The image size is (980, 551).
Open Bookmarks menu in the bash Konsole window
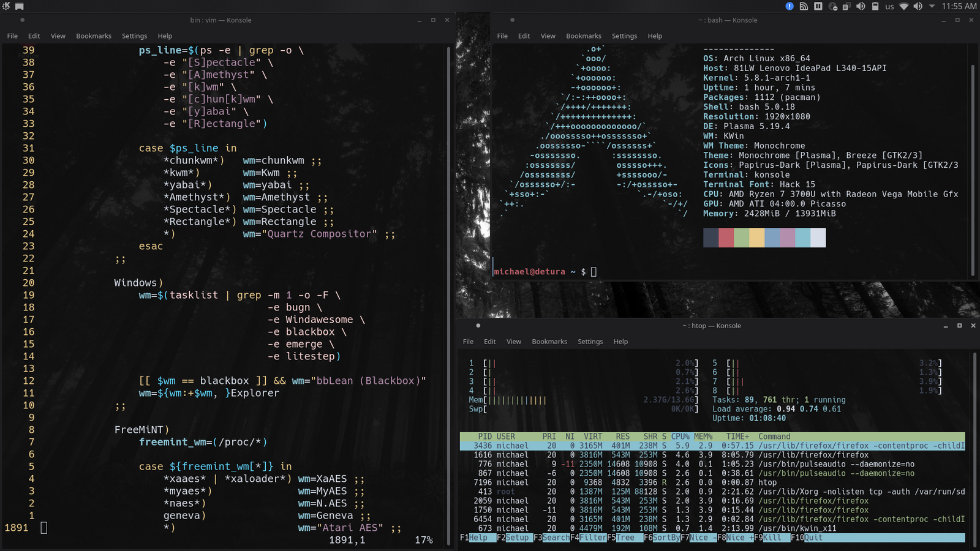[584, 36]
